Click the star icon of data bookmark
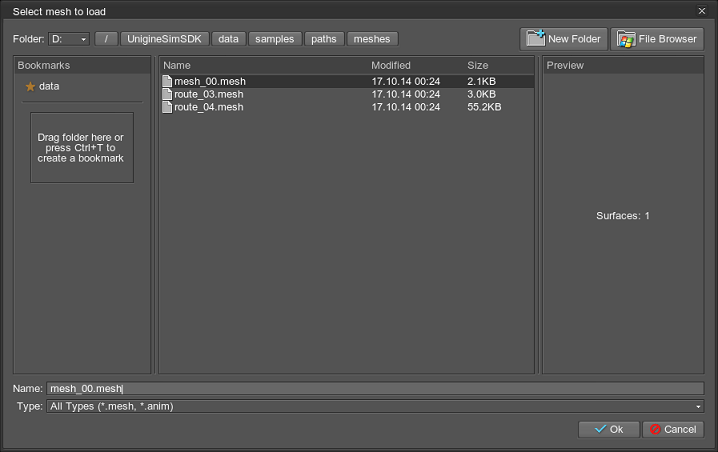 click(30, 87)
